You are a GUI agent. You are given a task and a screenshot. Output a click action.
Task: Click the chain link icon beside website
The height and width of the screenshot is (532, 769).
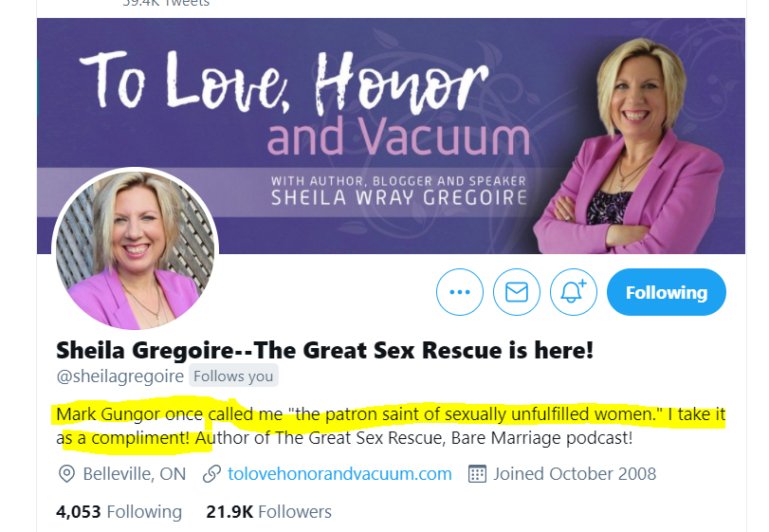coord(211,473)
